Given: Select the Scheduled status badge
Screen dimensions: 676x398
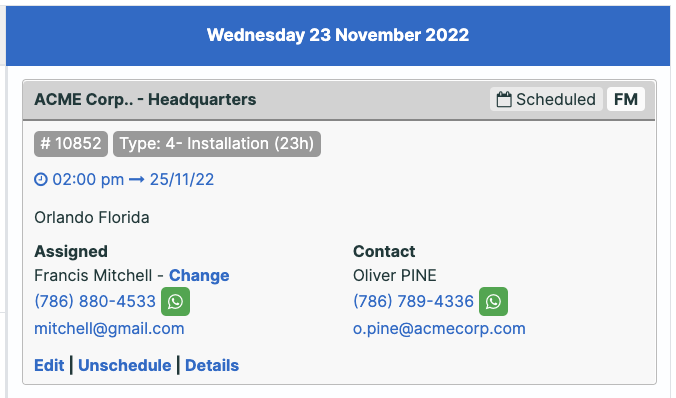Looking at the screenshot, I should click(546, 99).
